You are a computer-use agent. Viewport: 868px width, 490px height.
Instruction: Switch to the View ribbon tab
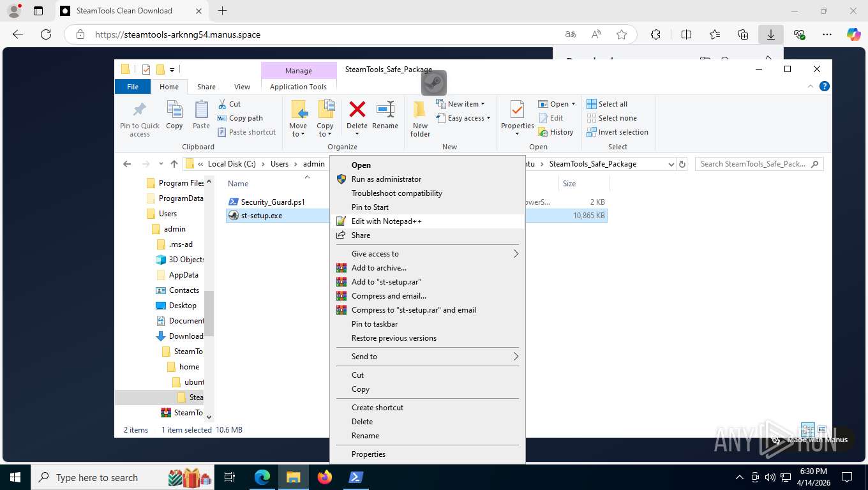(242, 87)
